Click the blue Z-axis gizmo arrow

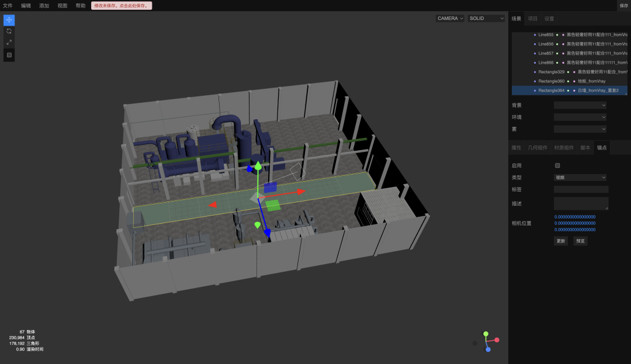[266, 233]
